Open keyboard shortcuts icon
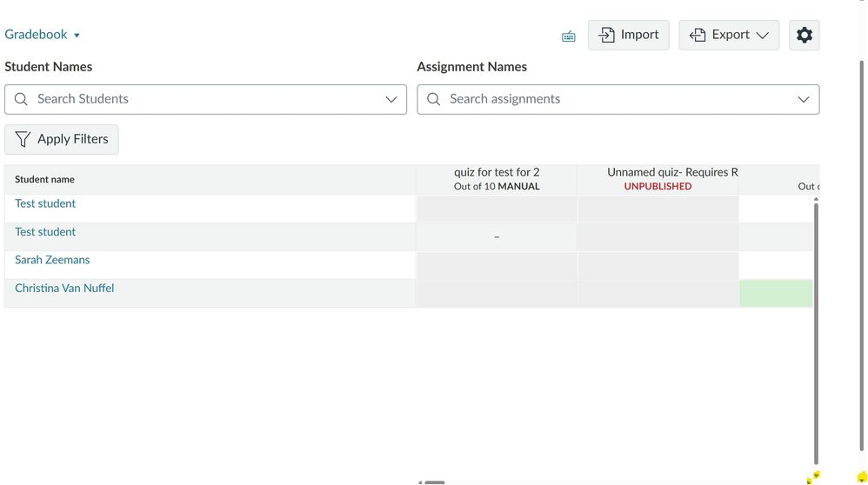This screenshot has width=868, height=485. pyautogui.click(x=569, y=37)
